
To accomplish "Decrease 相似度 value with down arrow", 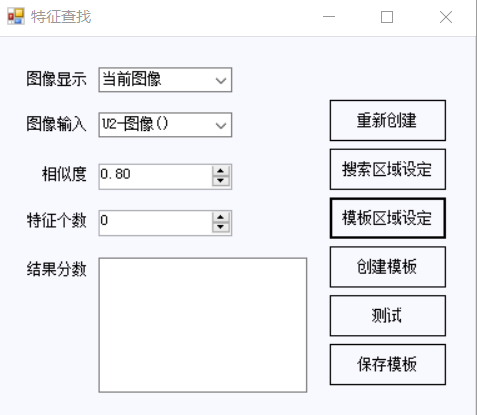I will [220, 181].
